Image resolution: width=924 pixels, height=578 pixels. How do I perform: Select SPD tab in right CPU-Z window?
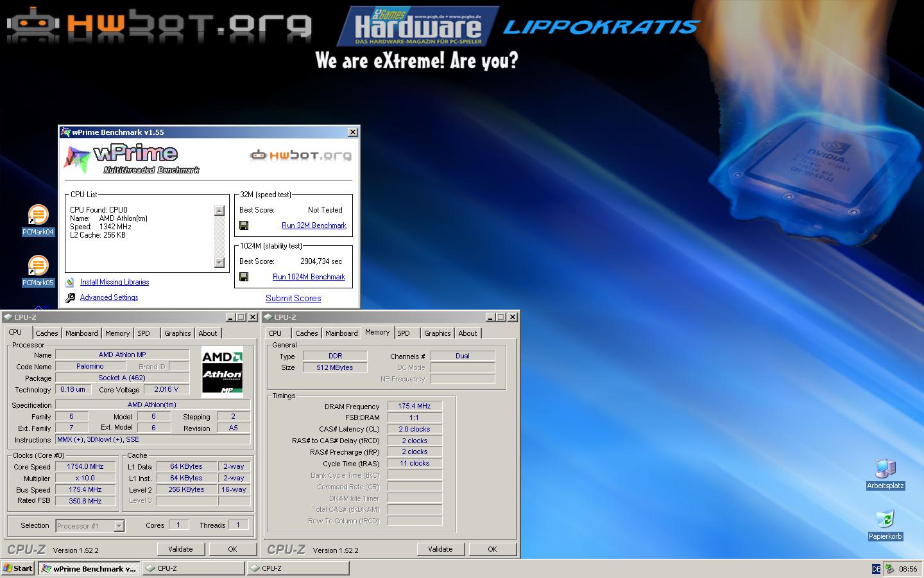404,333
